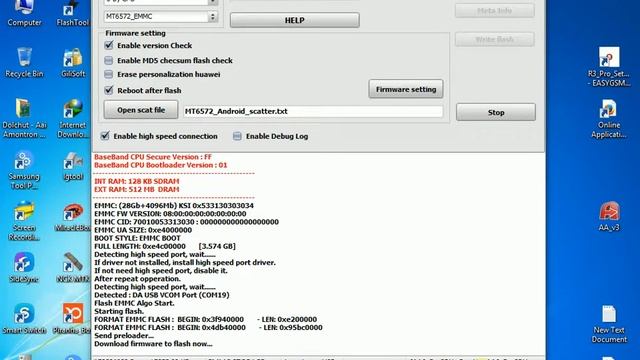The image size is (640, 360).
Task: Click the 'Send preloader...' log line
Action: click(x=124, y=336)
